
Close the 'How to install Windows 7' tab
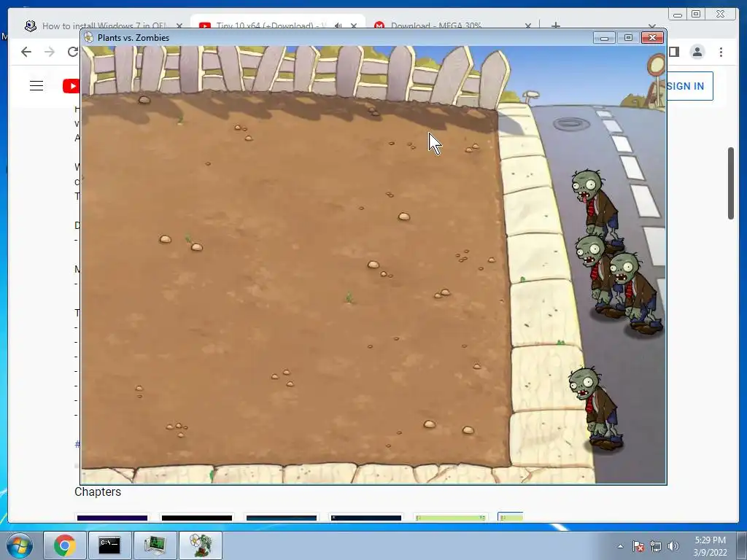(x=179, y=26)
